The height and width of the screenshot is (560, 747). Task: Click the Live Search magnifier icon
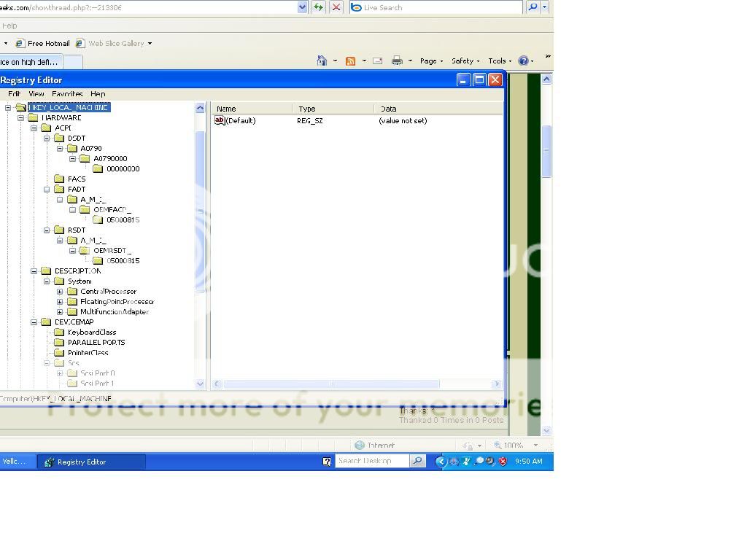(533, 7)
